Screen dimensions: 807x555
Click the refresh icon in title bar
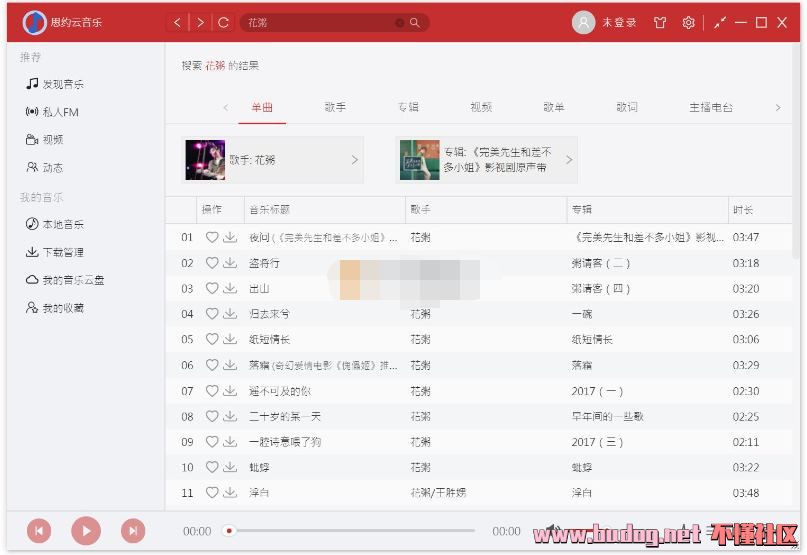click(223, 22)
